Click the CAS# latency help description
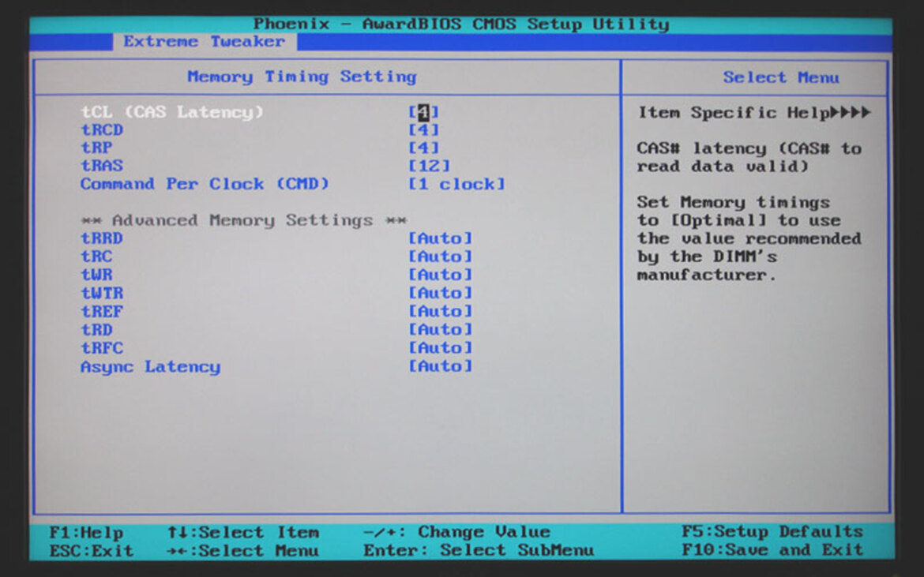The height and width of the screenshot is (577, 924). tap(749, 157)
